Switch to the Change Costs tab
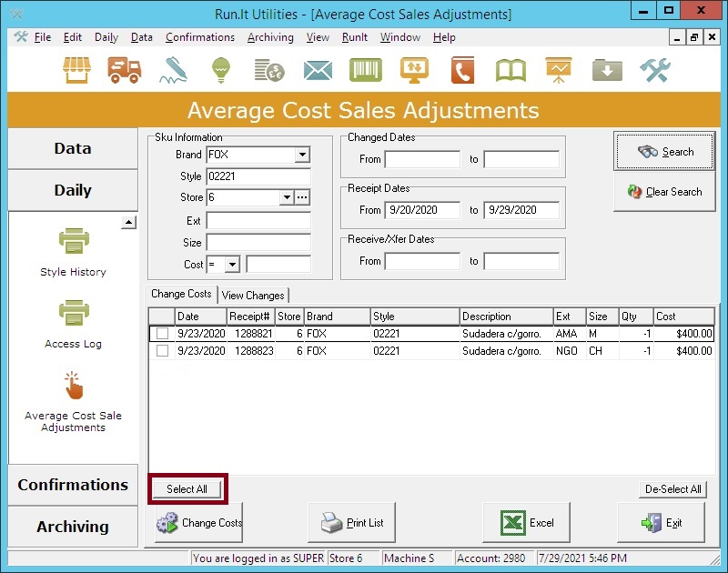Viewport: 728px width, 573px height. [x=181, y=294]
